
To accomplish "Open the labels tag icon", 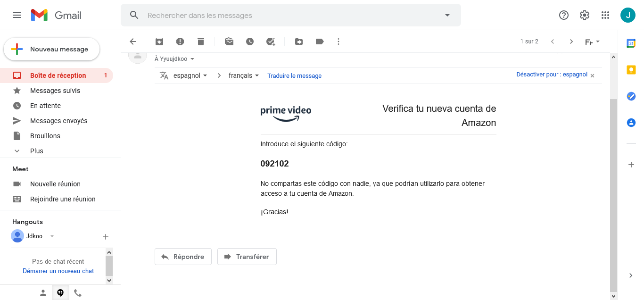I will (x=320, y=42).
